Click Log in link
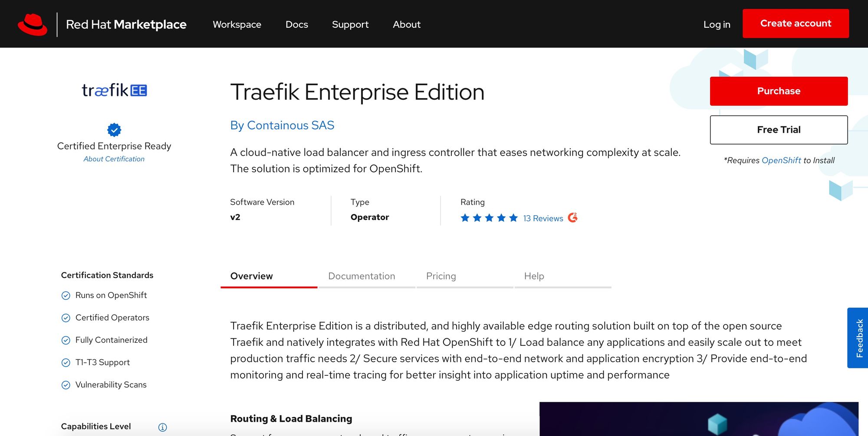This screenshot has width=868, height=436. coord(717,25)
